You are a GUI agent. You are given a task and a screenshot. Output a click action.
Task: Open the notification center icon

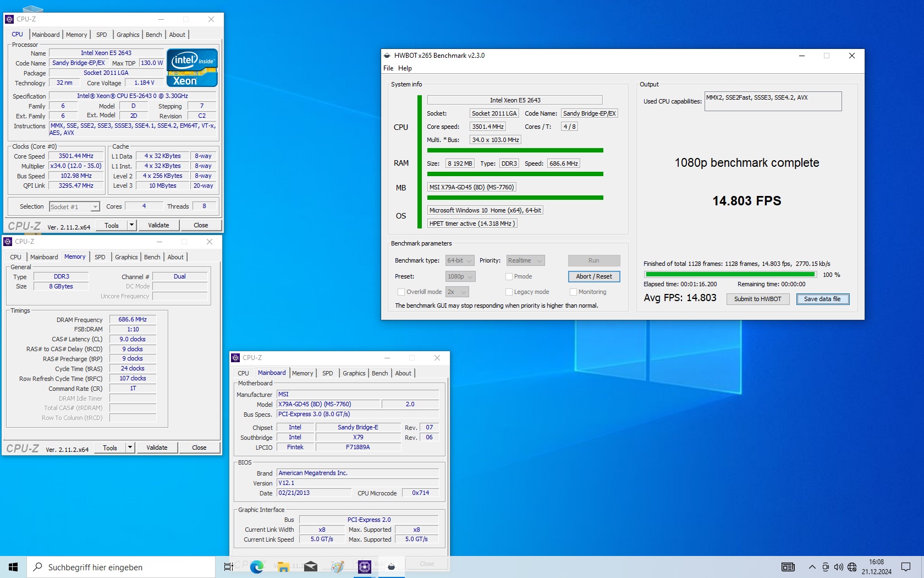[x=906, y=567]
